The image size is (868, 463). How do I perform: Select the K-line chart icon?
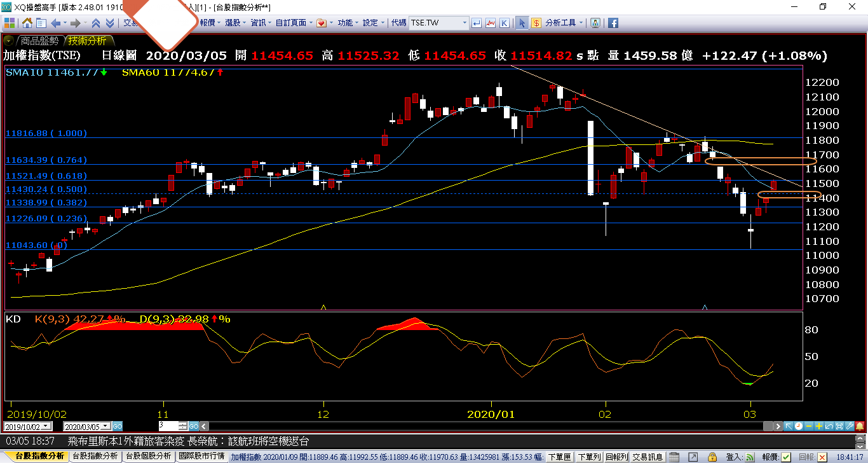click(x=504, y=23)
